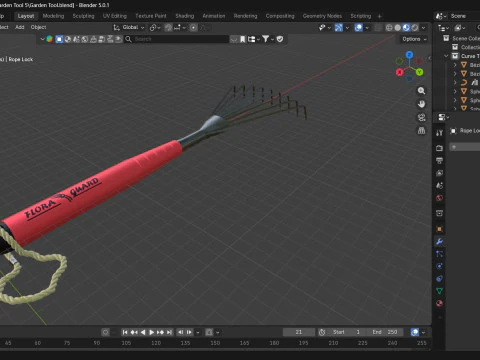Click the current frame field showing 21
This screenshot has width=480, height=360.
[x=299, y=332]
